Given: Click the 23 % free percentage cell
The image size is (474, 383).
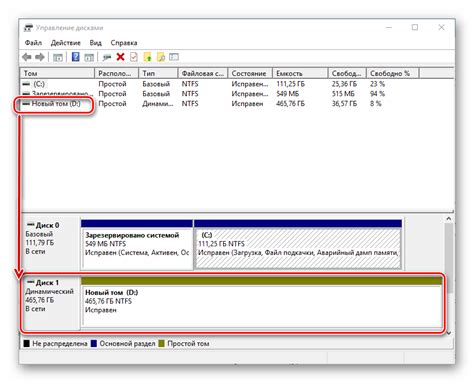Looking at the screenshot, I should (377, 84).
